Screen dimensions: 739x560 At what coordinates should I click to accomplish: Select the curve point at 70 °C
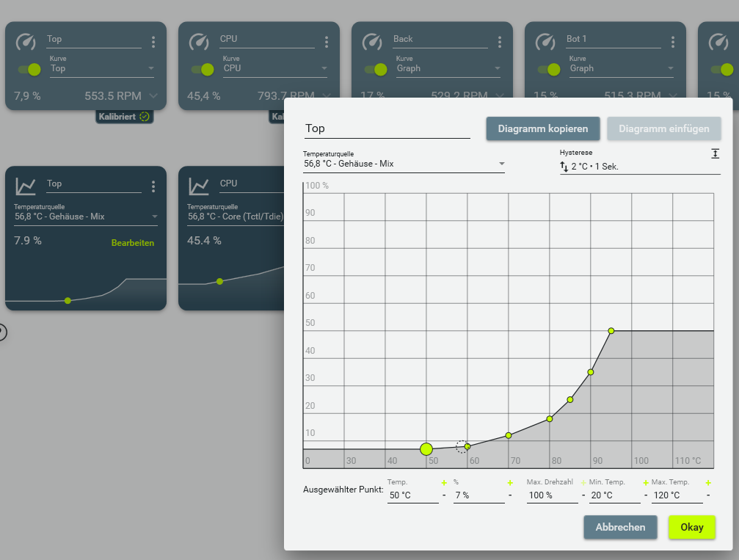tap(509, 435)
